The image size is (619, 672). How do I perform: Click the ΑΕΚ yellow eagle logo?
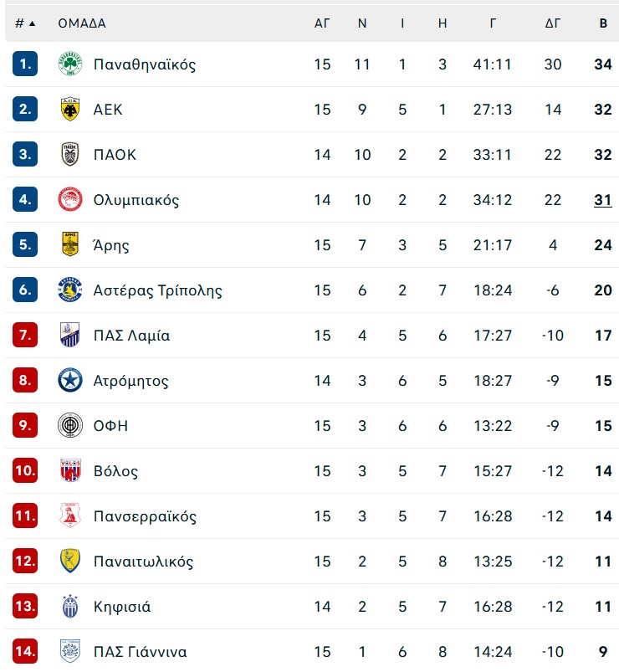coord(69,109)
